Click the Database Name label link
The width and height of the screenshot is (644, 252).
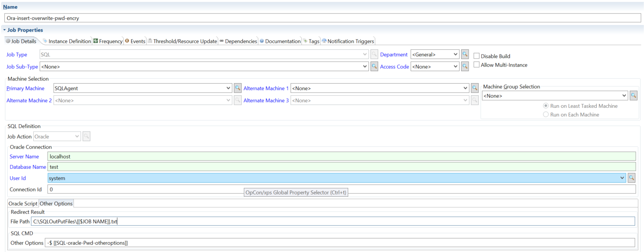tap(28, 167)
